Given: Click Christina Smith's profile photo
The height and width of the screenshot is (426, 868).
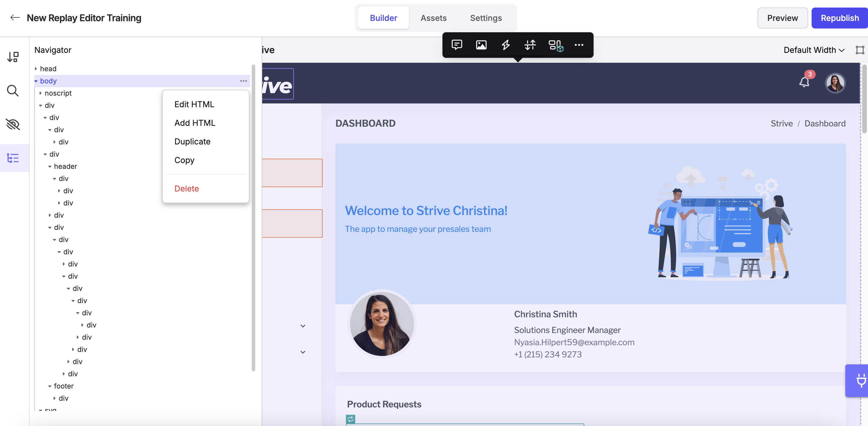Looking at the screenshot, I should click(382, 324).
